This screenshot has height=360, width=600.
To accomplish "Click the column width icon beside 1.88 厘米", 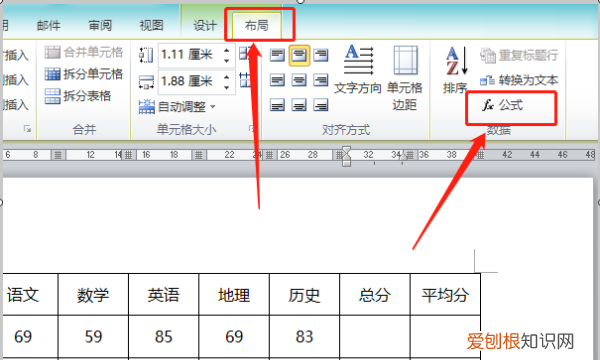I will [x=146, y=81].
